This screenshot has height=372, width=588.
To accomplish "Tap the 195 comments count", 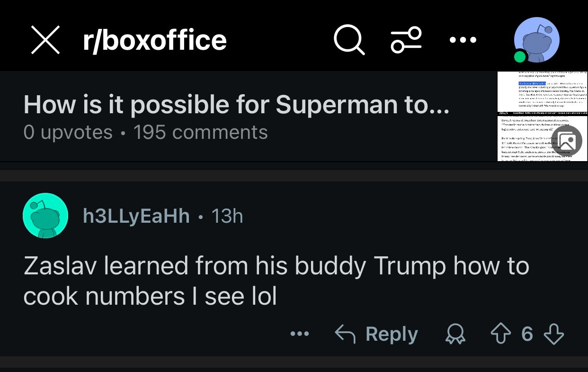I will [x=200, y=132].
